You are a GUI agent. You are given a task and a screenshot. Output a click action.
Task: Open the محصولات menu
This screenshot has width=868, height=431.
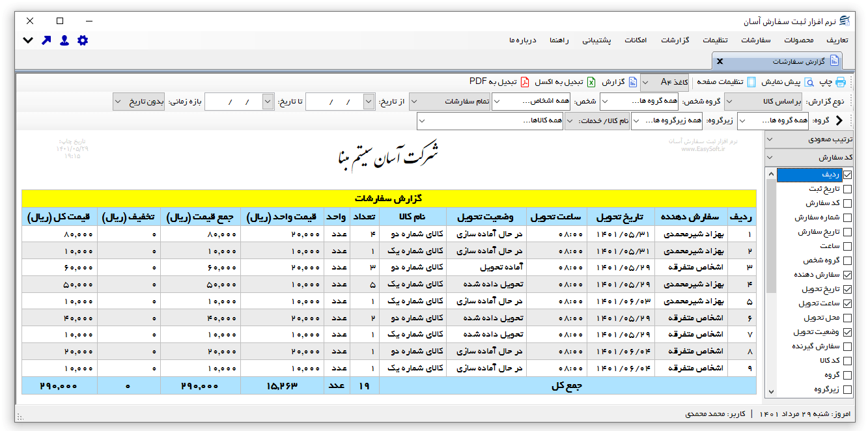point(798,40)
